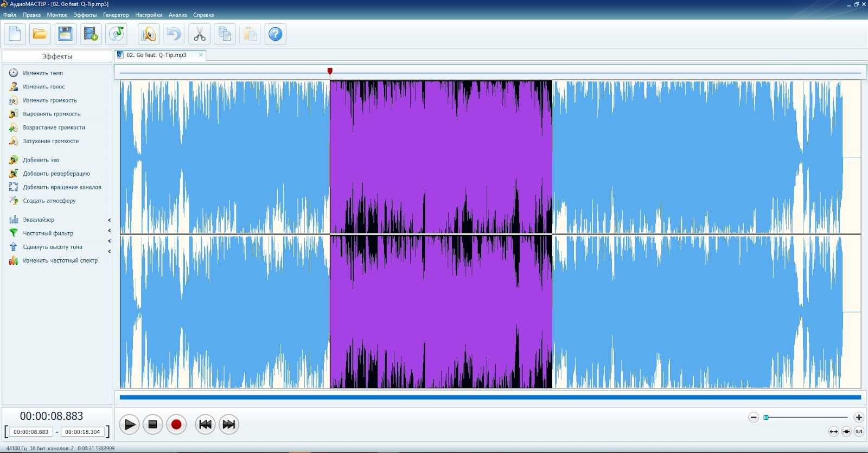Click the extract audio from video icon
868x453 pixels.
pyautogui.click(x=91, y=34)
